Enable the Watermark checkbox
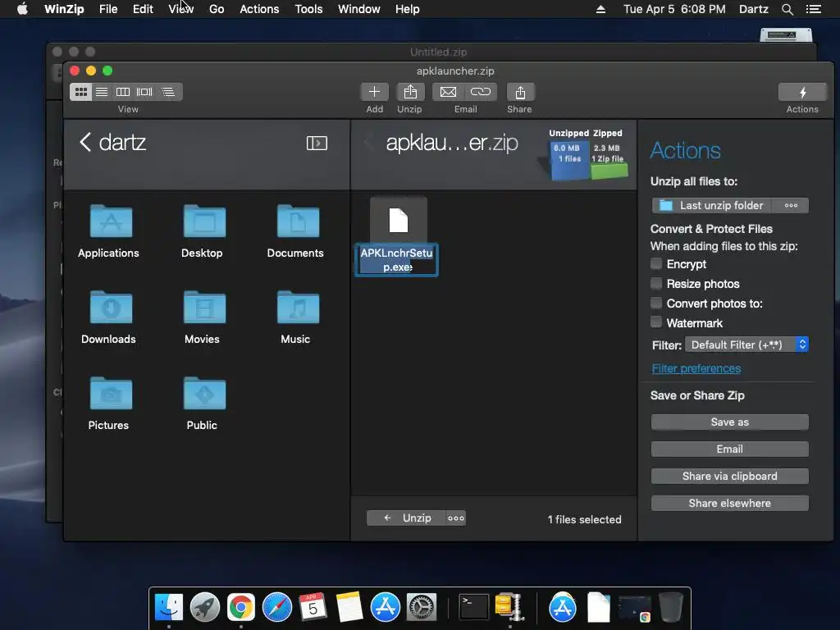Screen dimensions: 840x630 click(656, 322)
